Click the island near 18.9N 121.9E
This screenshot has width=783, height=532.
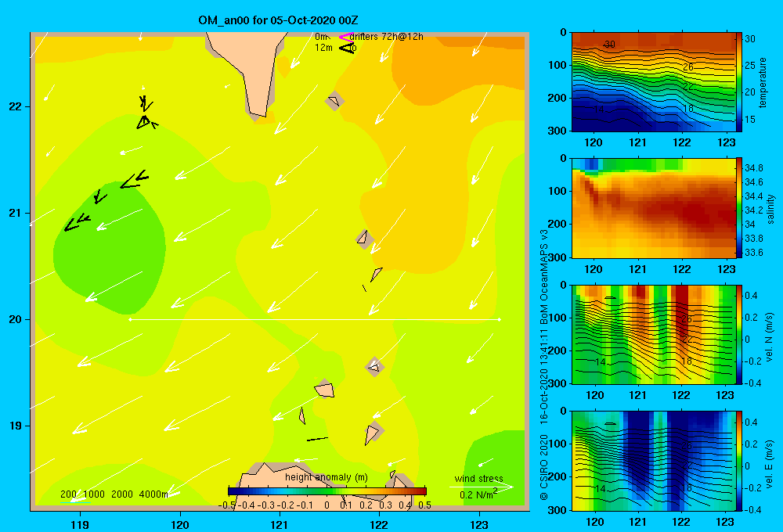pyautogui.click(x=371, y=434)
